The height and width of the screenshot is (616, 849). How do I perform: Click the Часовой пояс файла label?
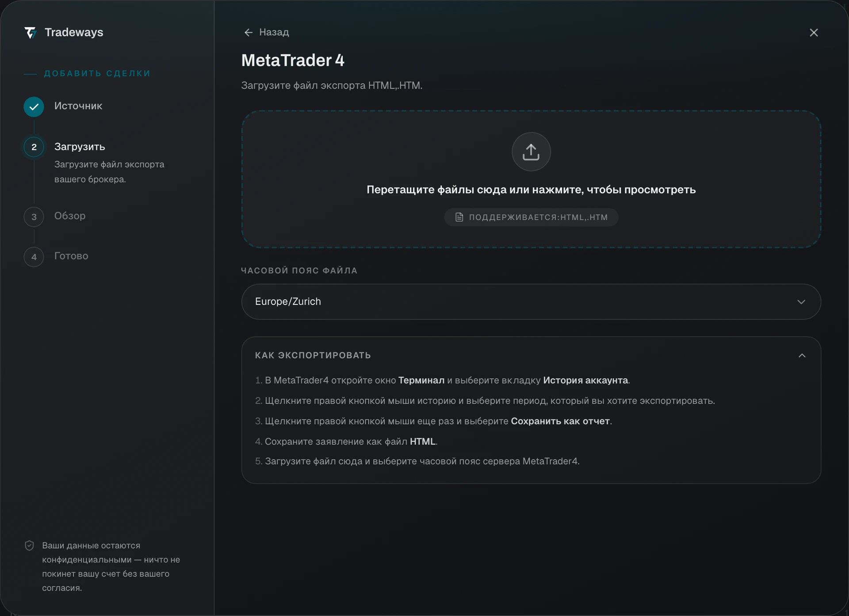[x=299, y=270]
